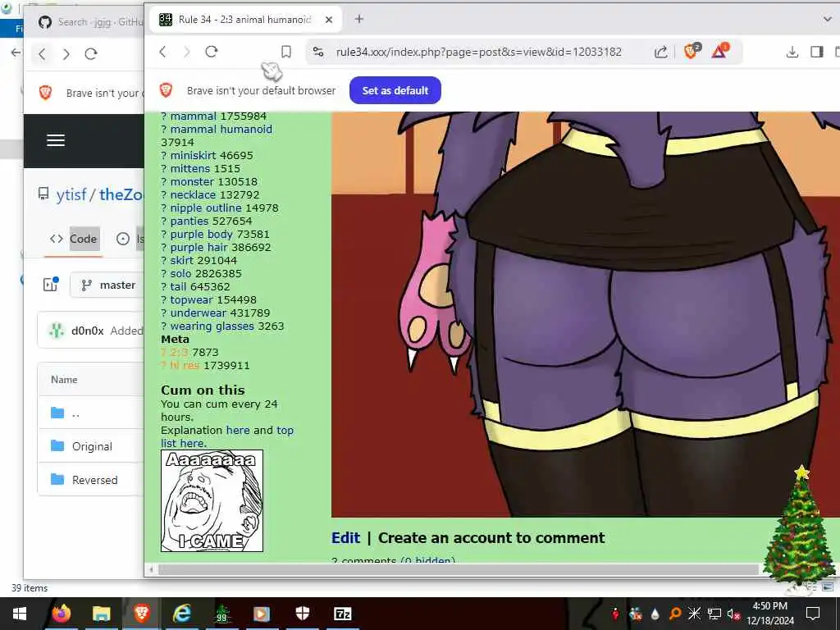840x630 pixels.
Task: Open GitHub hamburger navigation menu
Action: click(56, 140)
